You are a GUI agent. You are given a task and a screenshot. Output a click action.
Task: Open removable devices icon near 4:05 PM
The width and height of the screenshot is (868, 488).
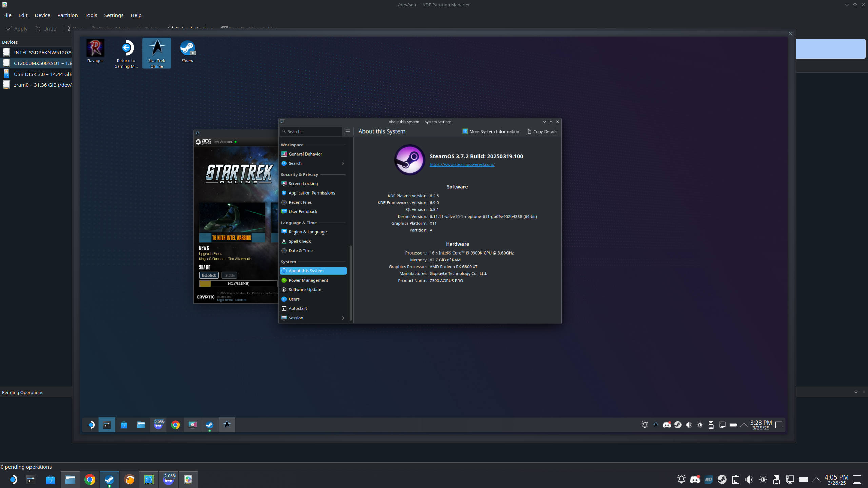coord(776,480)
